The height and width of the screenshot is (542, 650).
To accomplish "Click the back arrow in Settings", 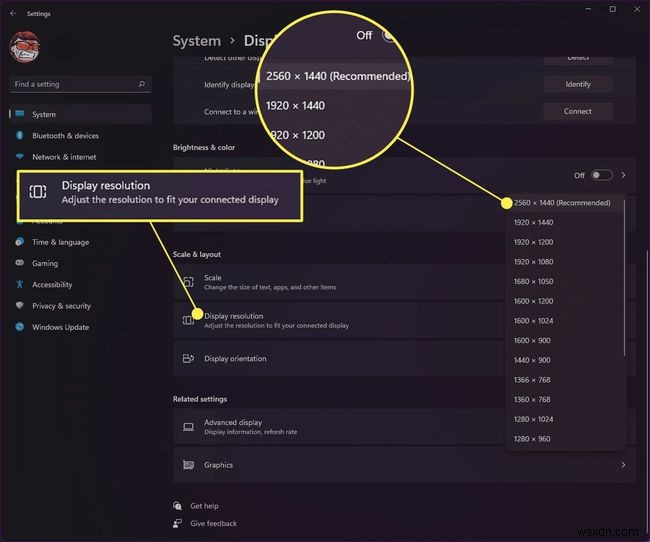I will pyautogui.click(x=13, y=14).
